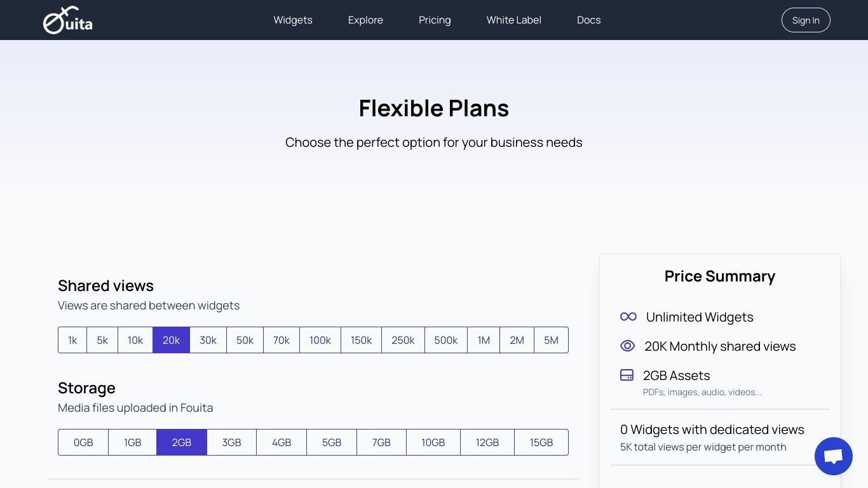868x488 pixels.
Task: Select 5M shared views option
Action: (x=551, y=340)
